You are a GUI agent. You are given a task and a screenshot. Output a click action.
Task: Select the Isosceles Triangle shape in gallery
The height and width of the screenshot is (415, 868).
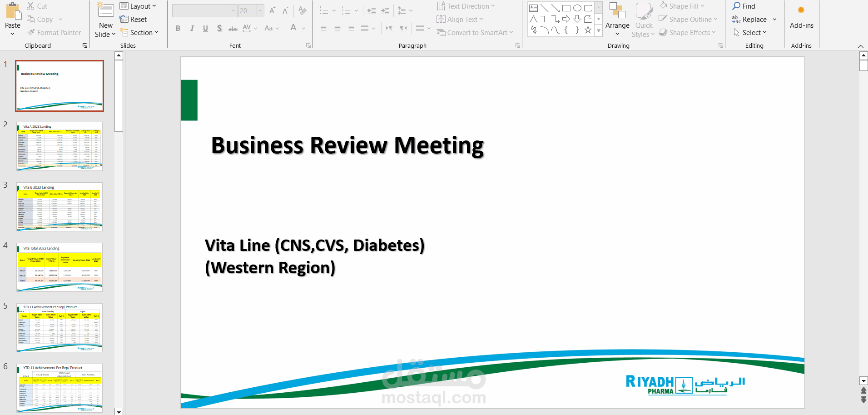[534, 19]
